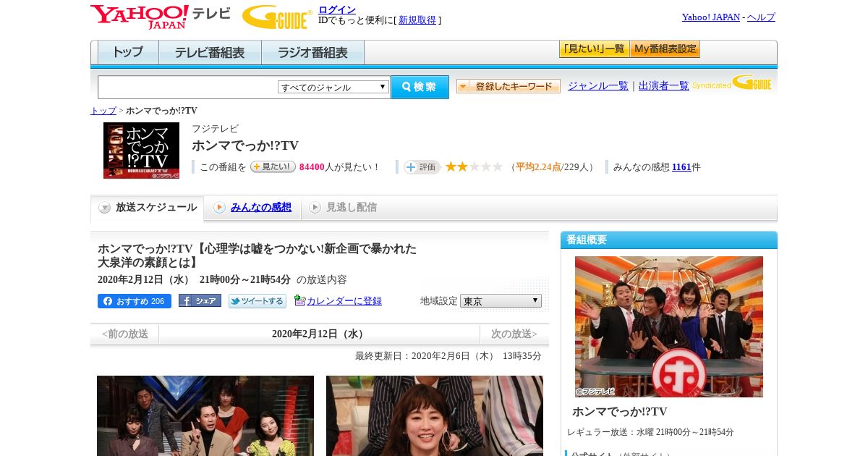Image resolution: width=868 pixels, height=456 pixels.
Task: Open the テレビ番組表 tab
Action: (x=210, y=53)
